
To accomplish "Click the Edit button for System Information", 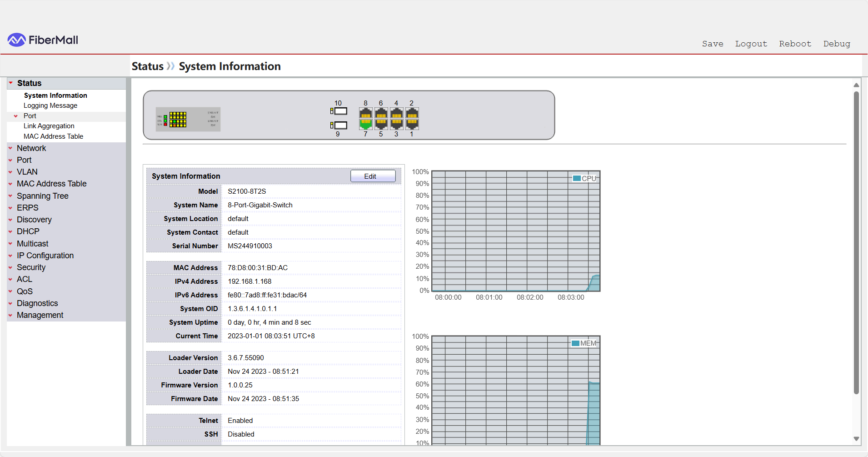I will click(373, 176).
